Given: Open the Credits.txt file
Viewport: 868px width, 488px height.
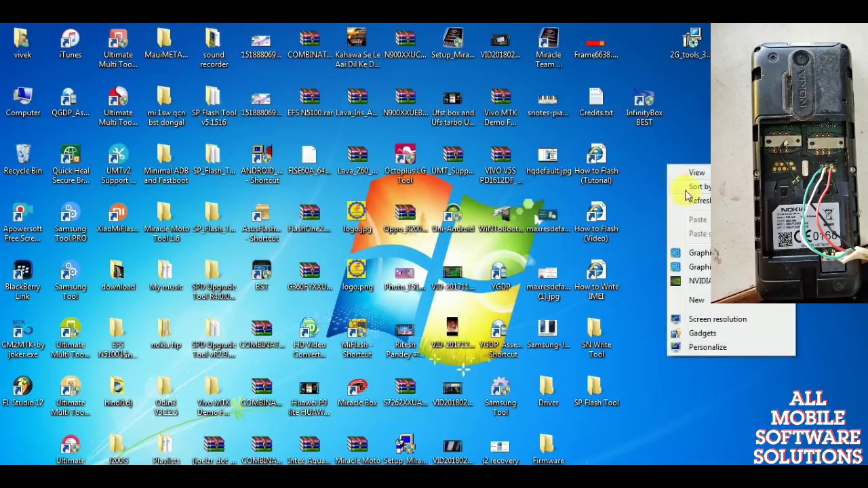Looking at the screenshot, I should pos(597,102).
